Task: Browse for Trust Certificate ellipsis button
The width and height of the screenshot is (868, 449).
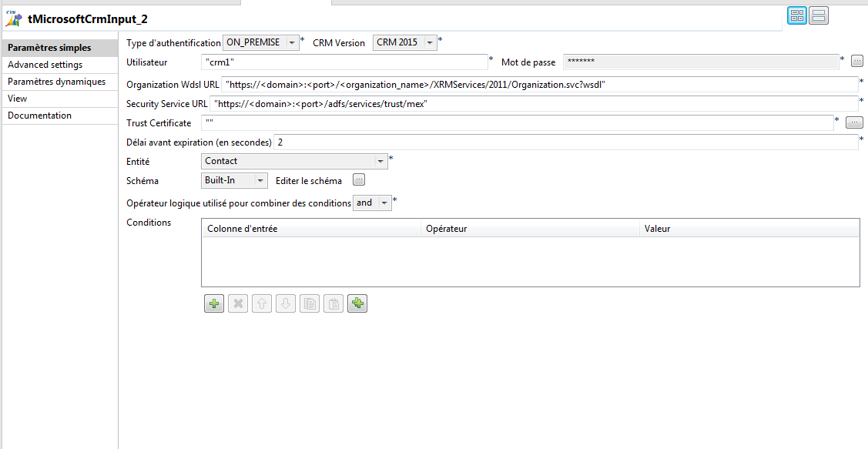Action: [854, 122]
